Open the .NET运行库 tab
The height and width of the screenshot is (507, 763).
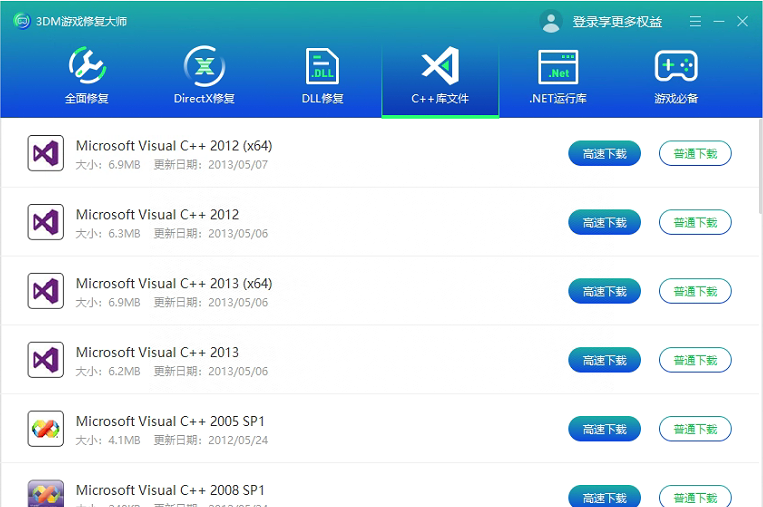558,75
